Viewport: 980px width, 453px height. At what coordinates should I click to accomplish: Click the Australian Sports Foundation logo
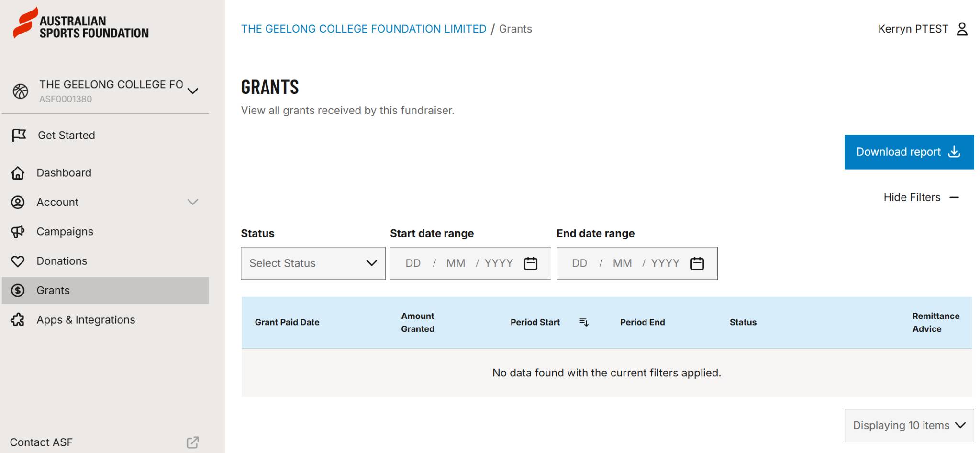pos(80,23)
